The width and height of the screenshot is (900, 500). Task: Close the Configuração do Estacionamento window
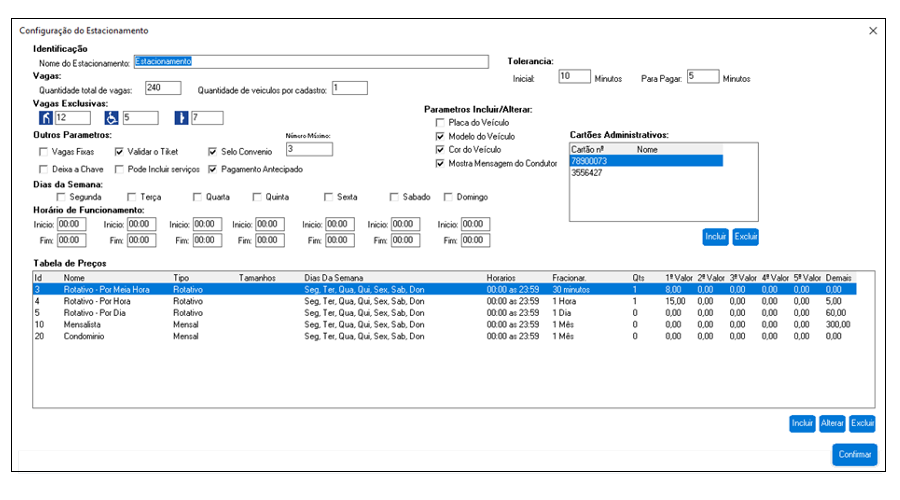[x=873, y=31]
